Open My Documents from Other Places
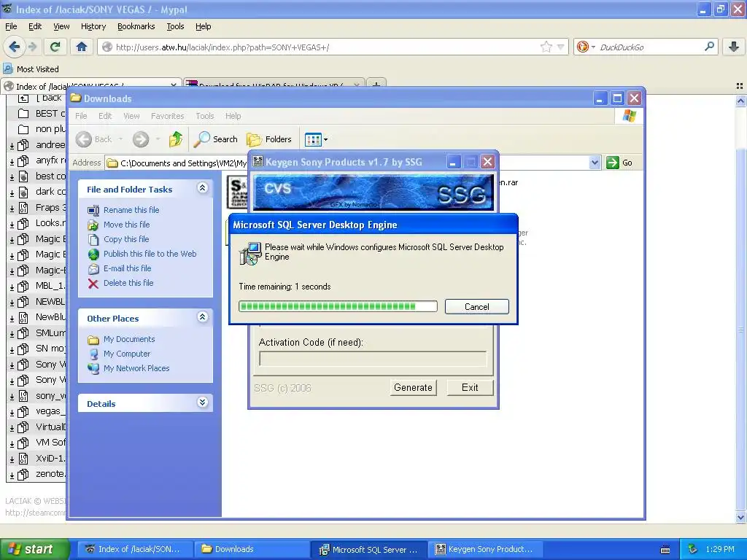 point(129,340)
